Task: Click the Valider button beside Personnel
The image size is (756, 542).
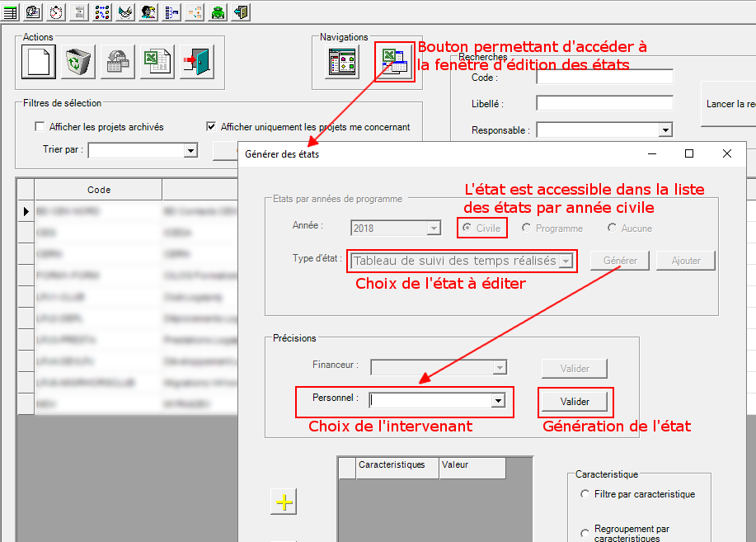Action: (575, 401)
